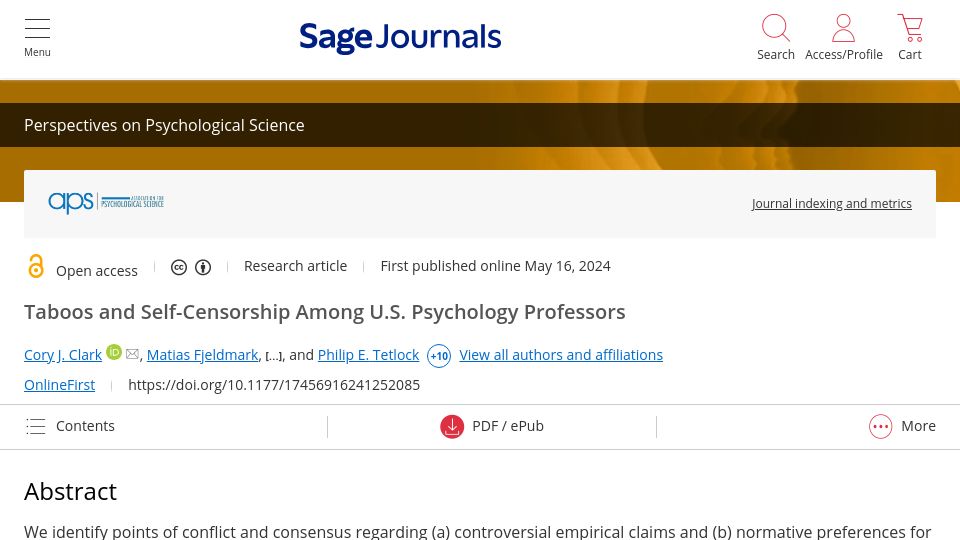Viewport: 960px width, 540px height.
Task: Click the Creative Commons CC icon
Action: coord(179,268)
